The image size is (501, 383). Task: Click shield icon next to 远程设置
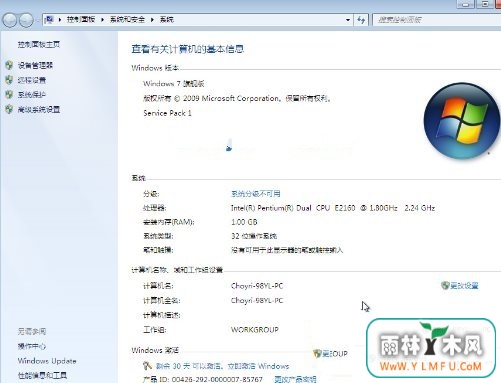click(9, 80)
